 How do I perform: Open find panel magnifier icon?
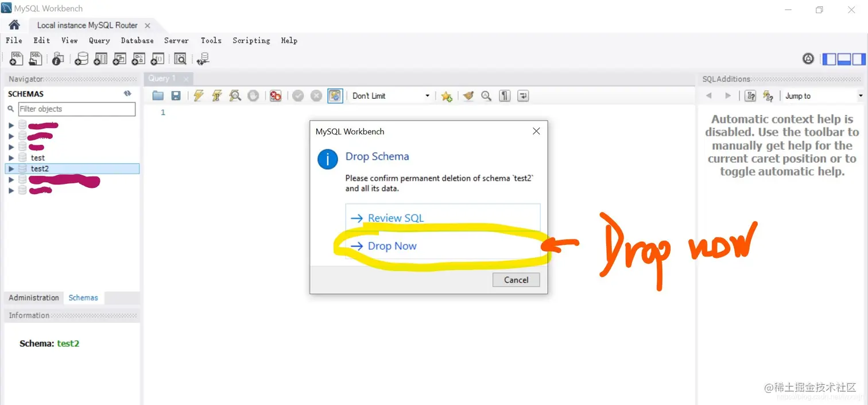(x=486, y=96)
